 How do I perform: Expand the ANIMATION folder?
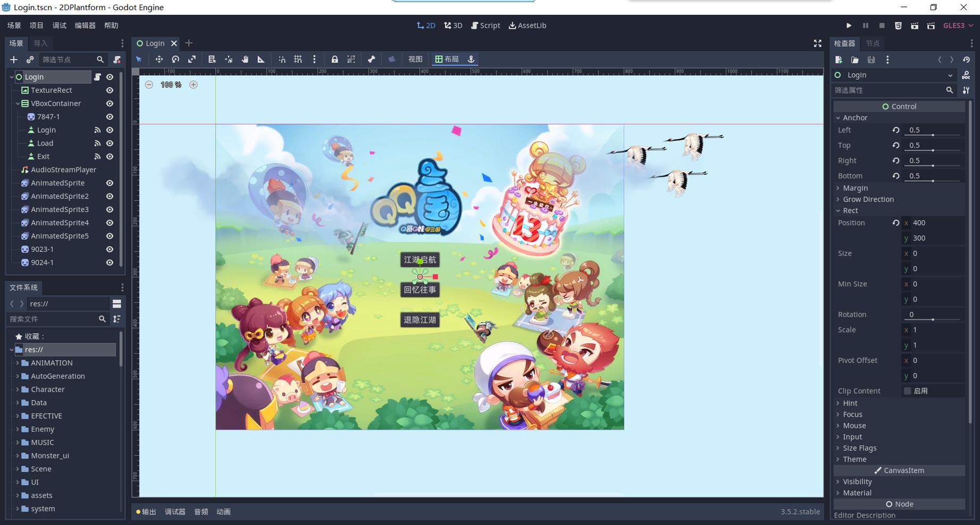click(x=18, y=363)
